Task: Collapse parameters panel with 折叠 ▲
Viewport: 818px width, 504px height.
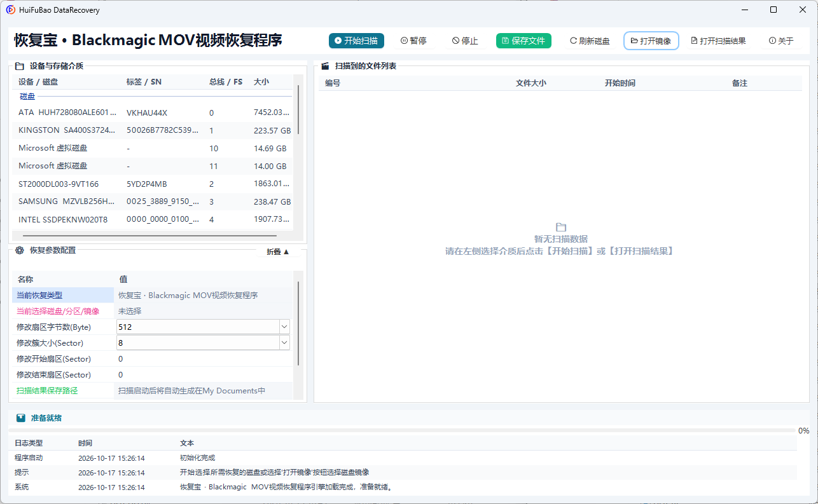Action: pyautogui.click(x=278, y=252)
